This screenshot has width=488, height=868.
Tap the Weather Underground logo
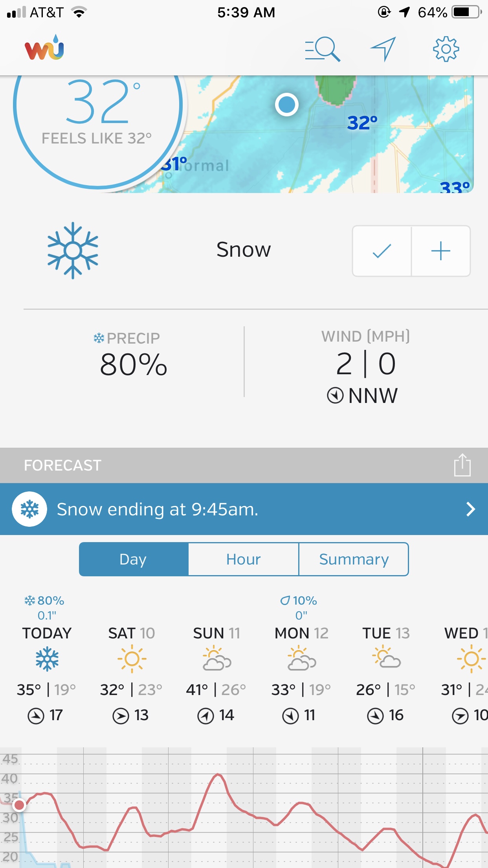pos(44,48)
